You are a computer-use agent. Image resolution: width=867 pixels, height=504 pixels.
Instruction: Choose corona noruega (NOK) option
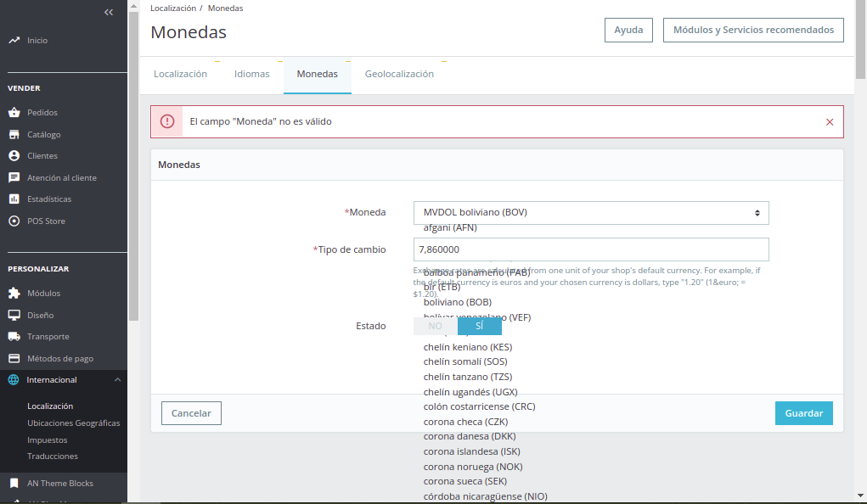pyautogui.click(x=473, y=467)
